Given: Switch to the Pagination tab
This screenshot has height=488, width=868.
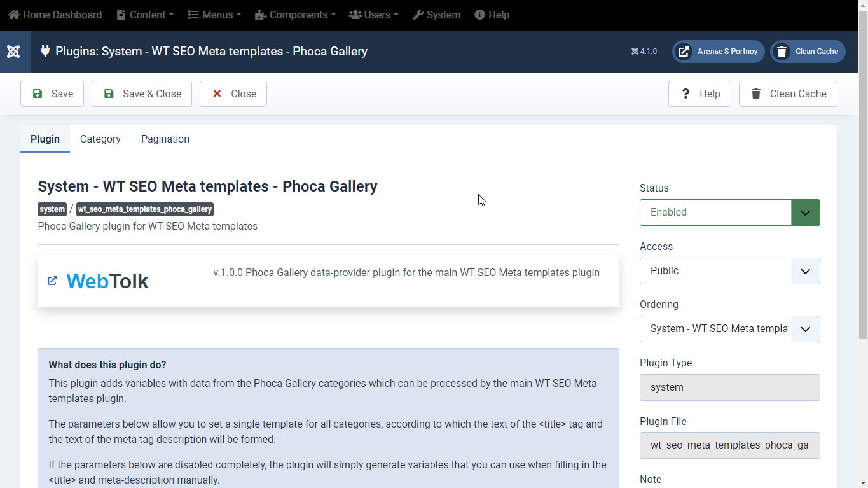Looking at the screenshot, I should point(165,139).
